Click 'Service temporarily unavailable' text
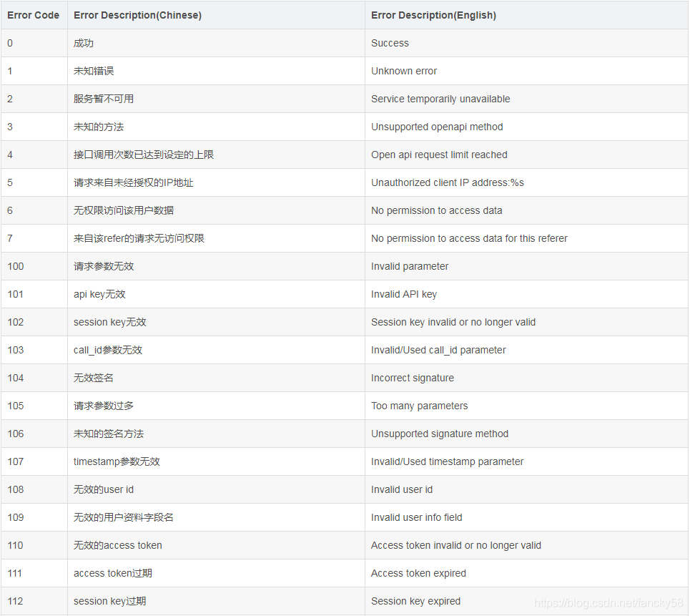The image size is (690, 616). click(x=440, y=99)
